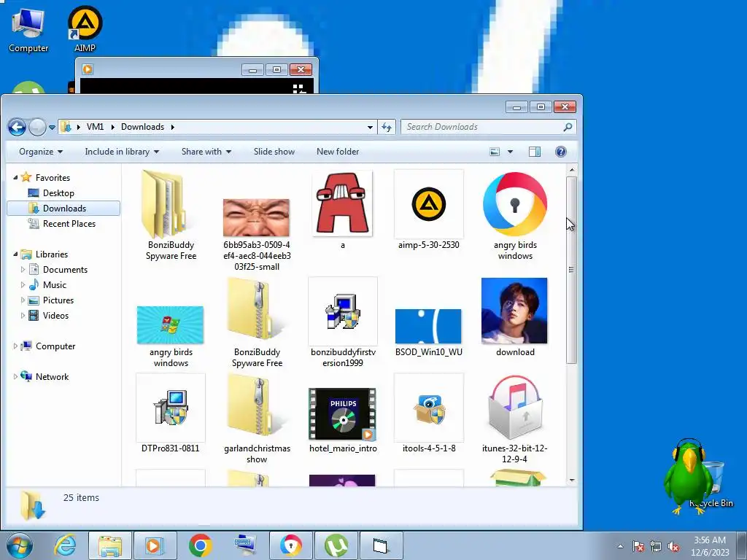This screenshot has height=560, width=747.
Task: Select the itools-4-5-1-8 installer
Action: click(x=429, y=413)
